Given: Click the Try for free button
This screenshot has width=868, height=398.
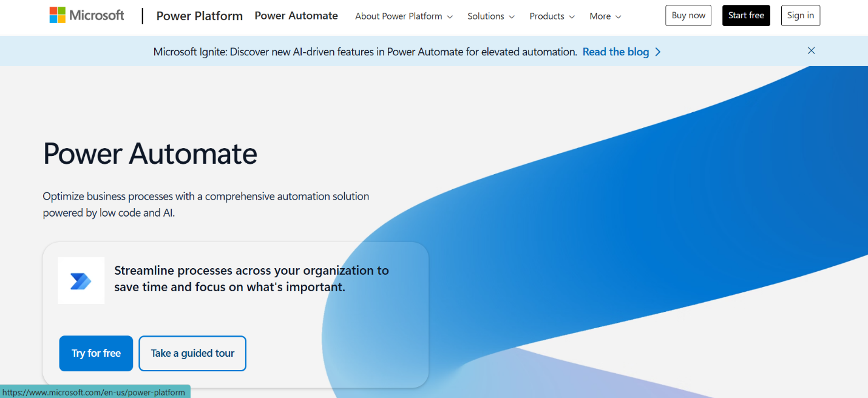Looking at the screenshot, I should pyautogui.click(x=96, y=353).
